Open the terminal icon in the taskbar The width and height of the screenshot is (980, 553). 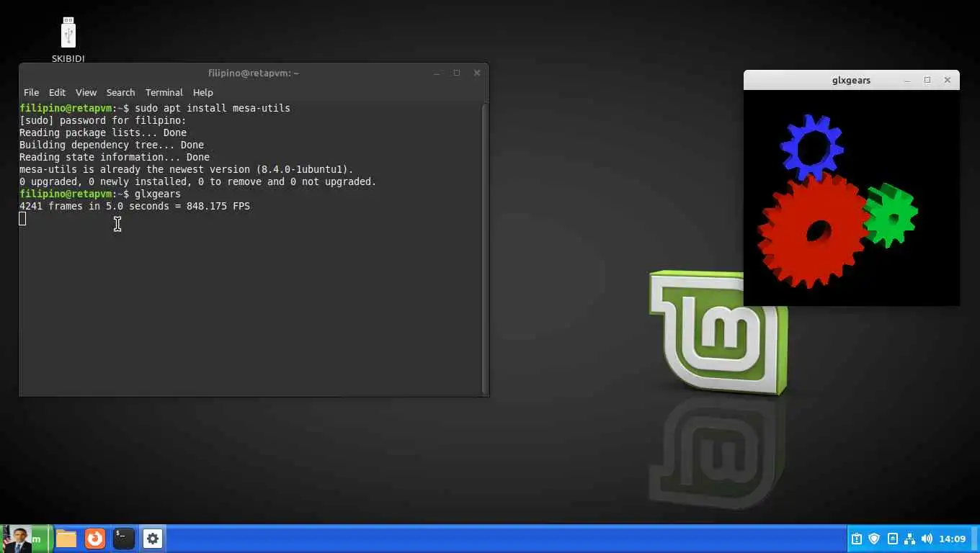pyautogui.click(x=124, y=539)
